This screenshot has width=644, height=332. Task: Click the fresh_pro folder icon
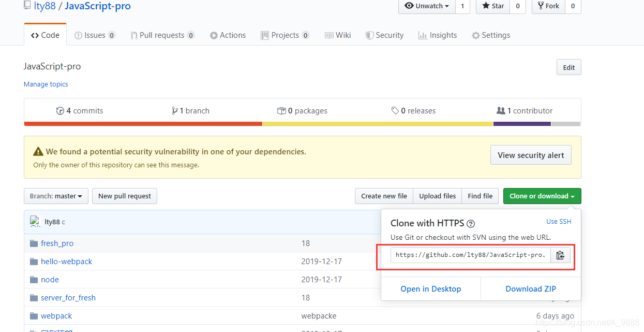pos(34,243)
